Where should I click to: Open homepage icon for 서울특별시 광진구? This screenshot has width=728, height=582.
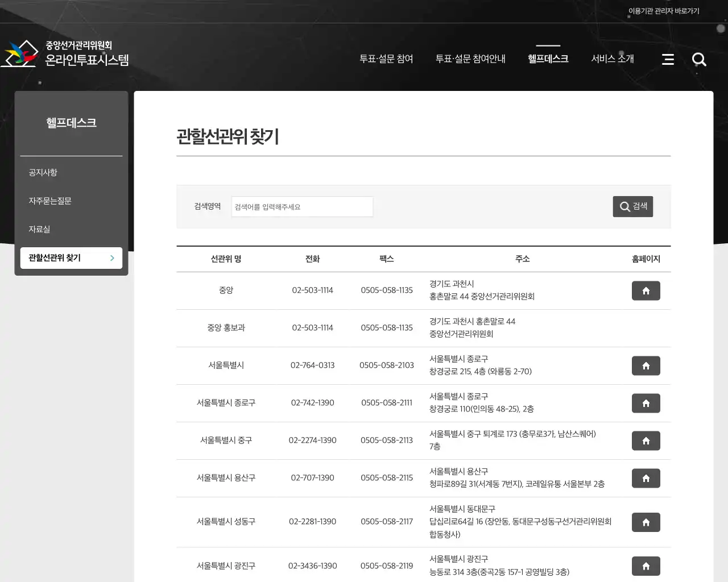click(x=646, y=566)
